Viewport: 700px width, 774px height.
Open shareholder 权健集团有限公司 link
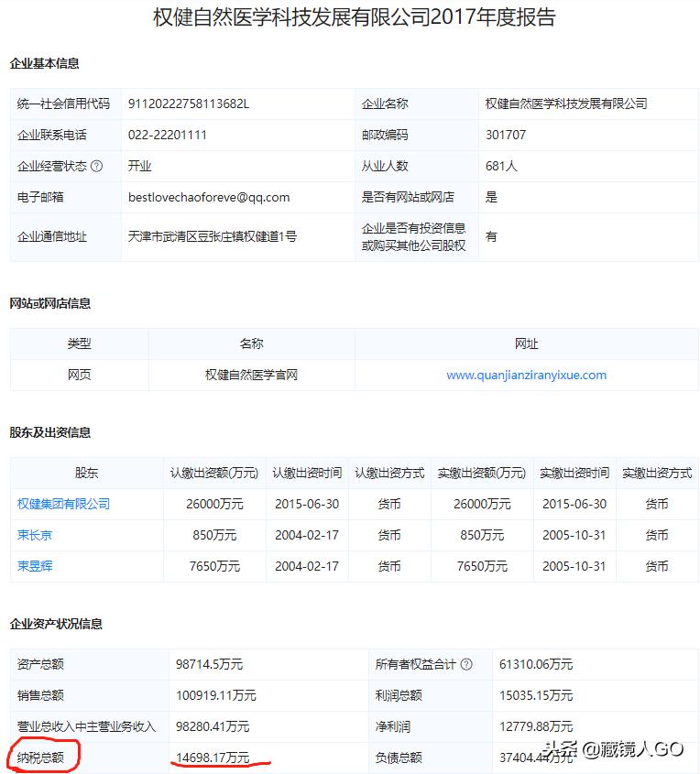click(x=64, y=504)
